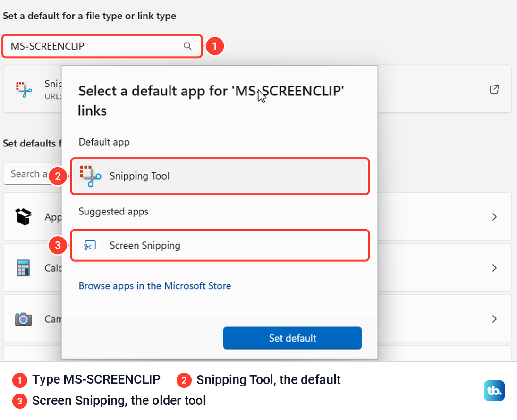Image resolution: width=517 pixels, height=420 pixels.
Task: Click the 'Suggested apps' label
Action: point(113,212)
